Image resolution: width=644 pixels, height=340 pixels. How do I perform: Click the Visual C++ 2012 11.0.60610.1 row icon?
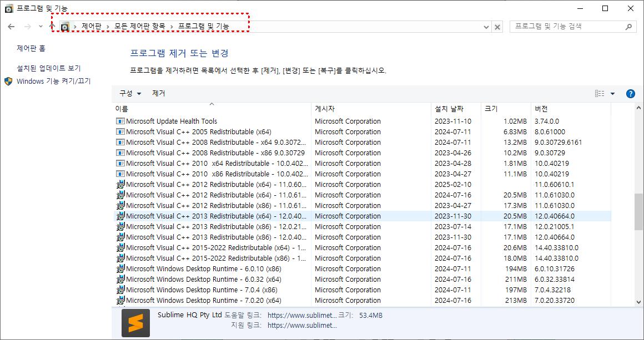[x=120, y=184]
